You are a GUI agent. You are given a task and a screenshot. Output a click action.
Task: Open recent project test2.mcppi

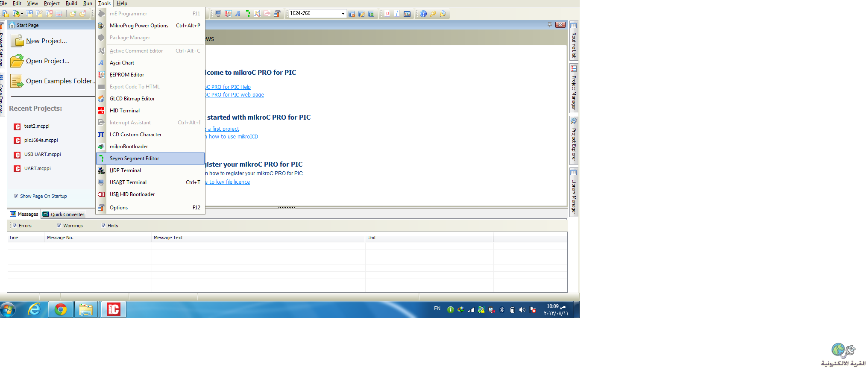(37, 126)
